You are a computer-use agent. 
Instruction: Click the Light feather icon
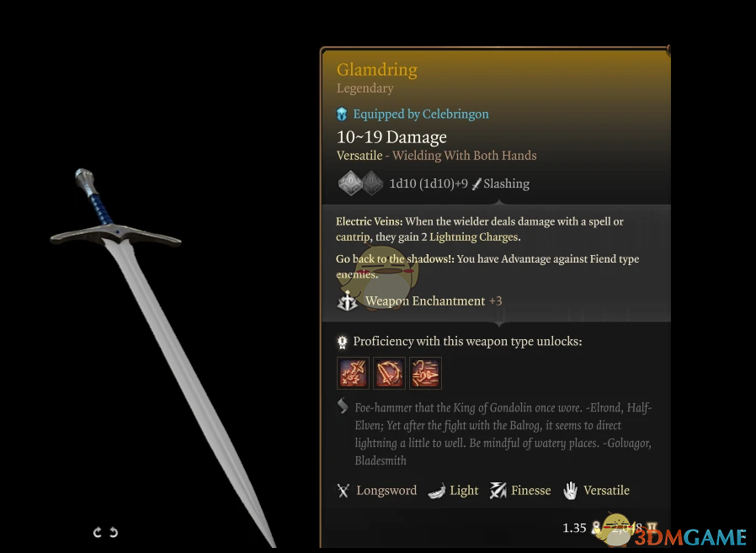pos(436,491)
